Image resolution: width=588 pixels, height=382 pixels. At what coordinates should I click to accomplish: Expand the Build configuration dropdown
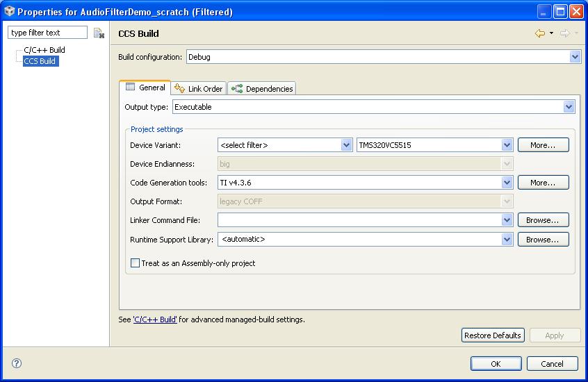pos(575,57)
